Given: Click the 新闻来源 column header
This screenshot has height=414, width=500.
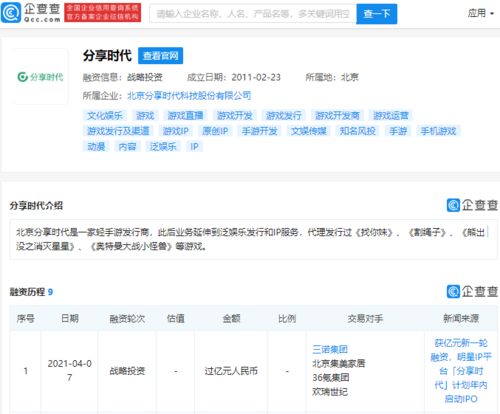Looking at the screenshot, I should [461, 319].
